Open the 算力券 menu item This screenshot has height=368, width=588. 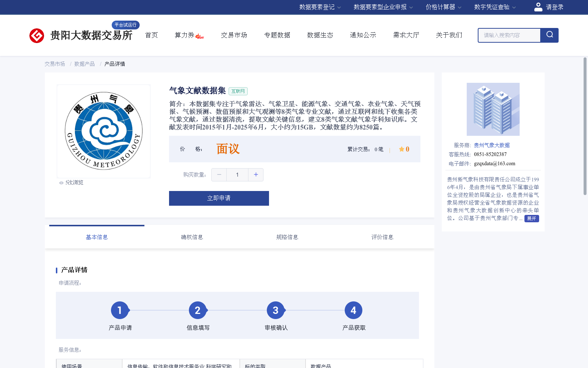click(x=184, y=35)
